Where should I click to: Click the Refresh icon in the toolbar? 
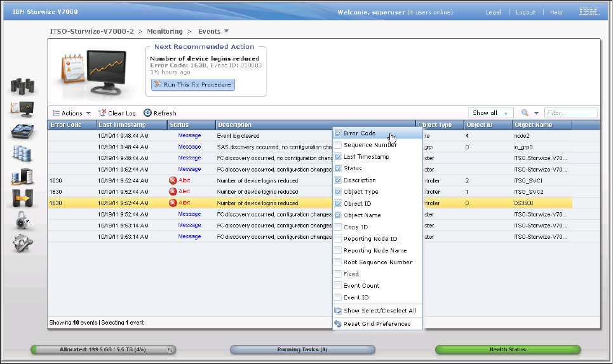(148, 113)
